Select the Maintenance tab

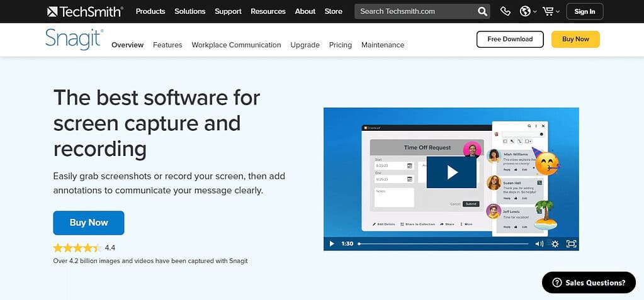click(383, 45)
